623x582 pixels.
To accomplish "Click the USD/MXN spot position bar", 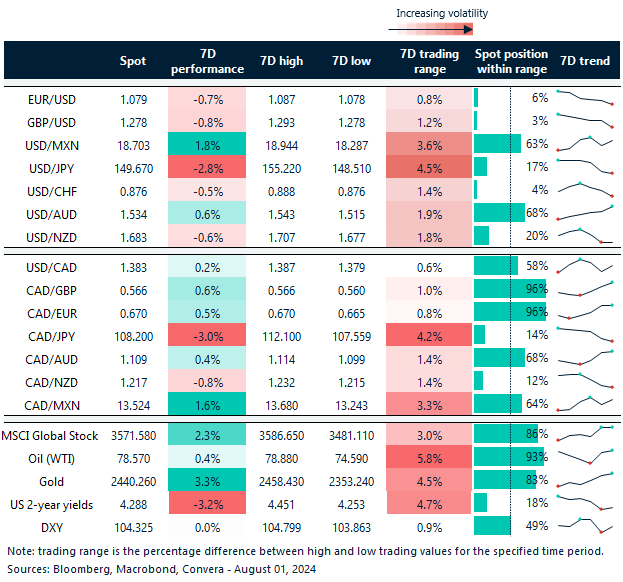I will [x=498, y=143].
